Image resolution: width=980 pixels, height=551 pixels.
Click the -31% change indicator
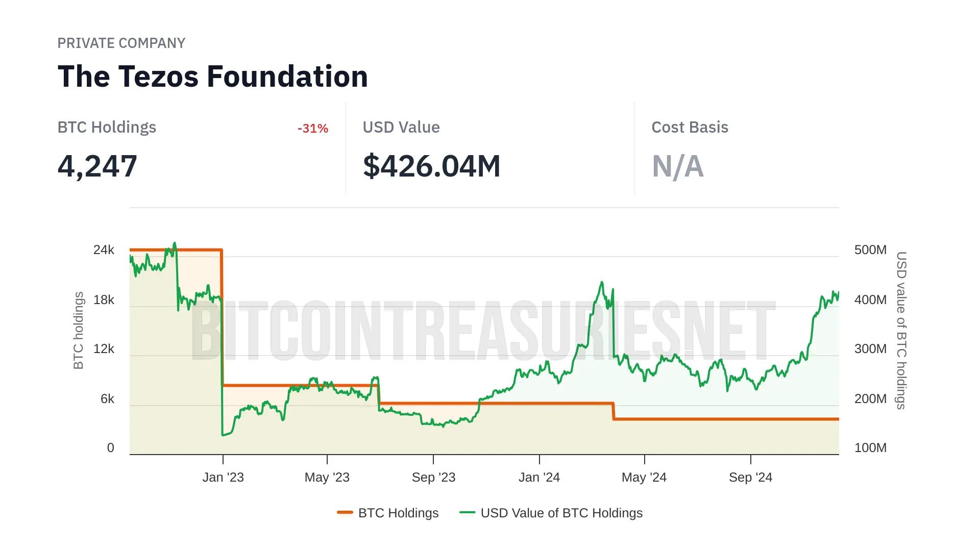313,129
